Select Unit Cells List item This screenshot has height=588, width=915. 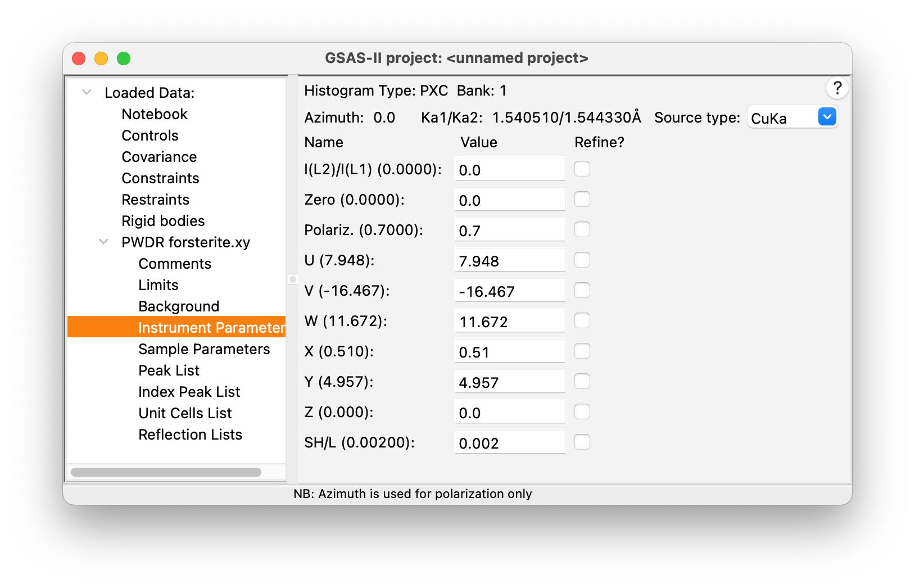coord(185,413)
